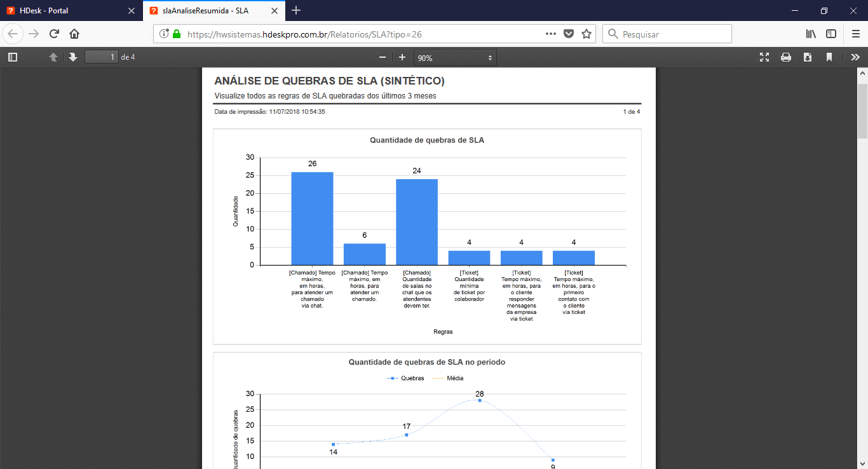Print the PDF document
Screen dimensions: 868x469
pos(786,57)
